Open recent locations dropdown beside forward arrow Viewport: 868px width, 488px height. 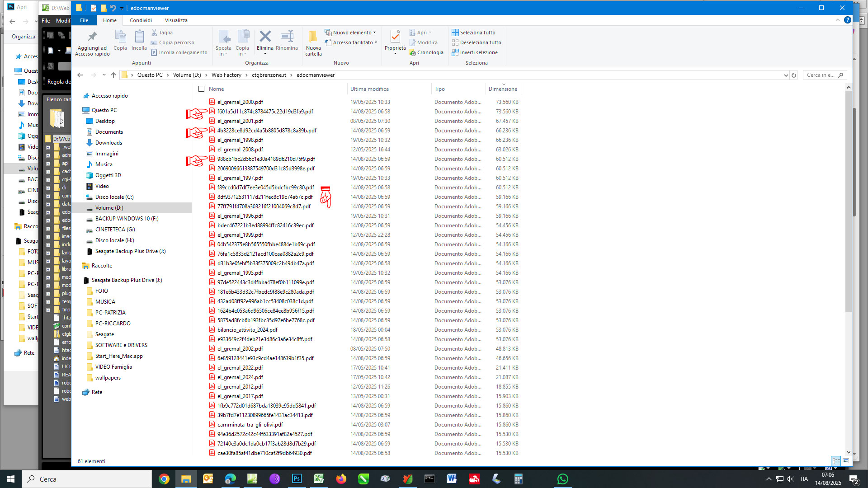pos(104,75)
